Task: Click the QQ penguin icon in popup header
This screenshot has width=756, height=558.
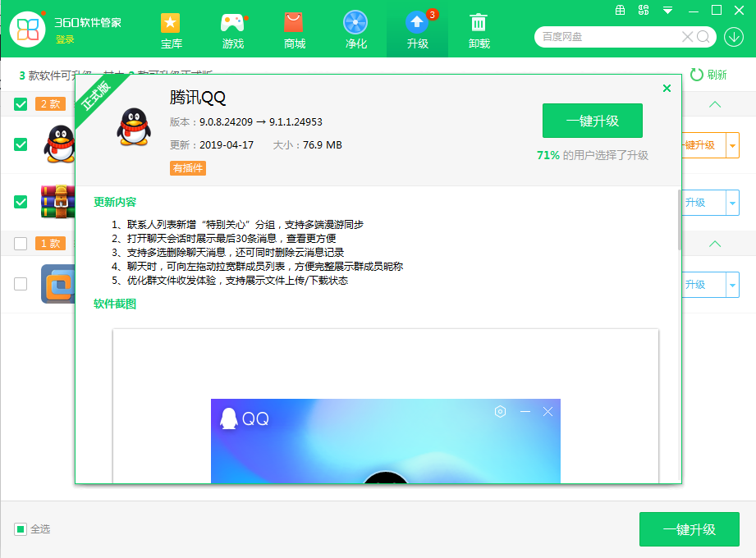Action: pyautogui.click(x=134, y=126)
